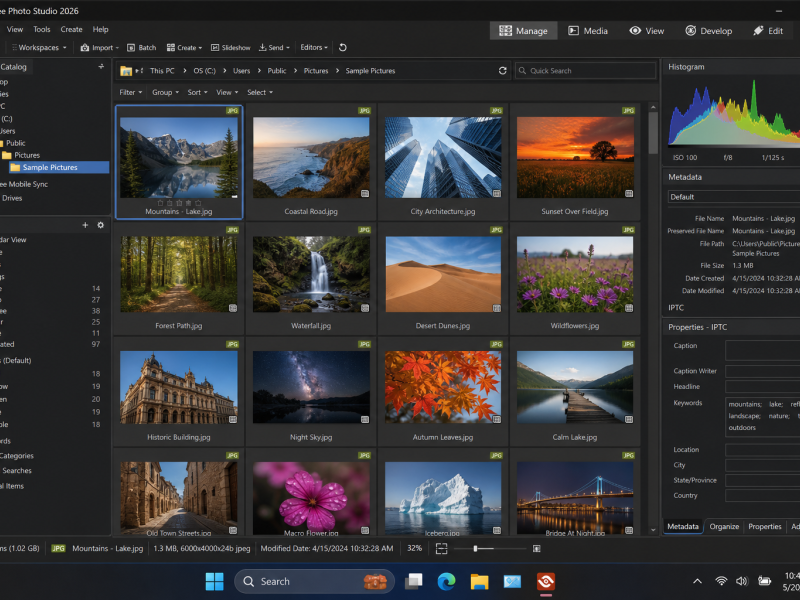Image resolution: width=800 pixels, height=600 pixels.
Task: Click the Caption input field
Action: click(x=762, y=350)
